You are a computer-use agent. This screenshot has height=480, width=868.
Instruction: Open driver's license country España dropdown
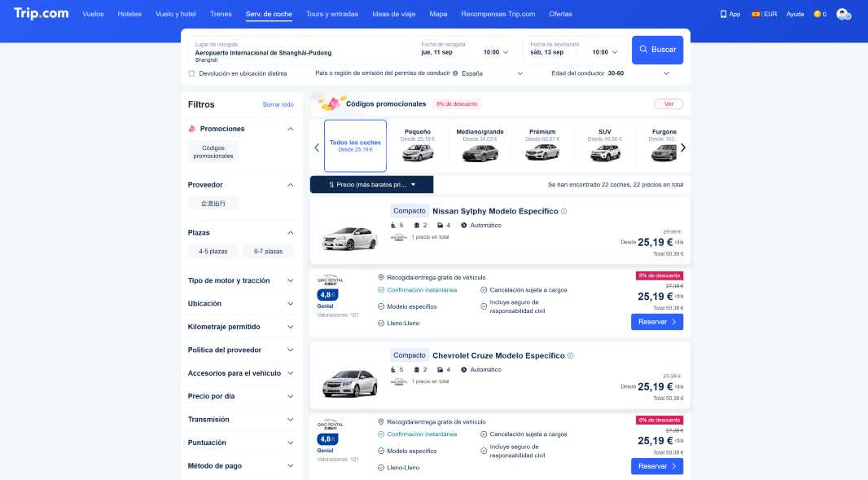pyautogui.click(x=492, y=73)
